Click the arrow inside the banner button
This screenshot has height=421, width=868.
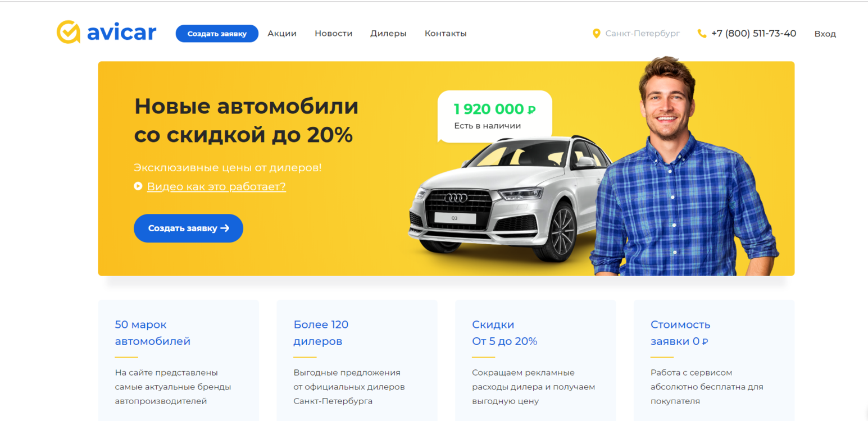pos(225,228)
